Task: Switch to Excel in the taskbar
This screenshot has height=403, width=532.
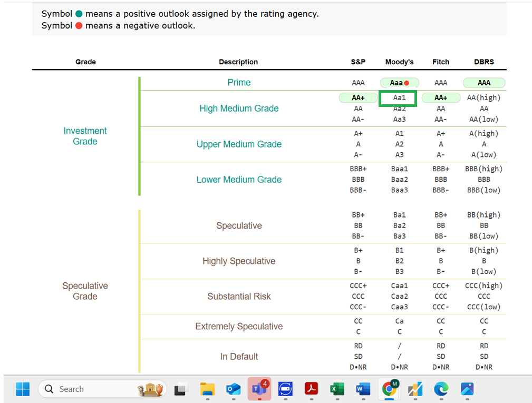Action: tap(337, 389)
